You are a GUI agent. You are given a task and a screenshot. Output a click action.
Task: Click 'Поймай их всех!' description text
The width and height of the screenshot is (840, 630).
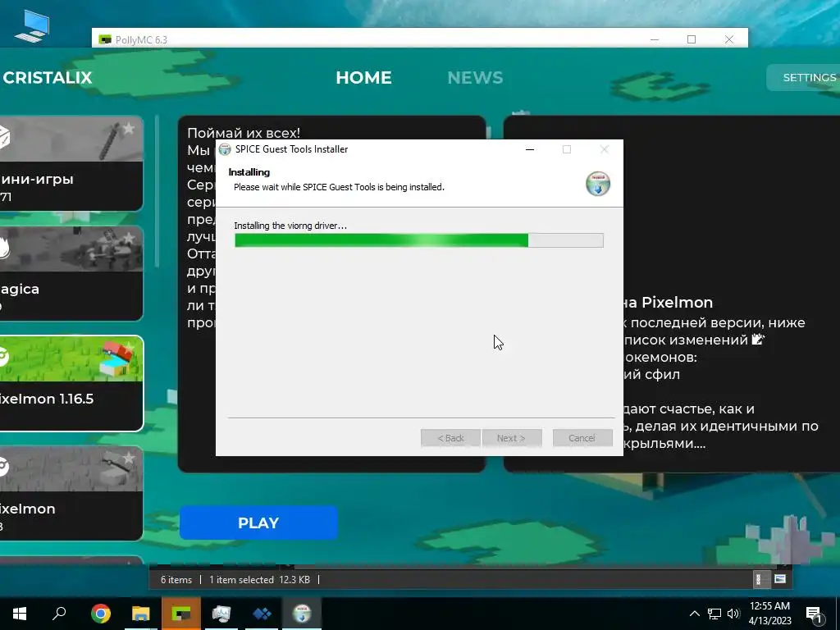(244, 133)
